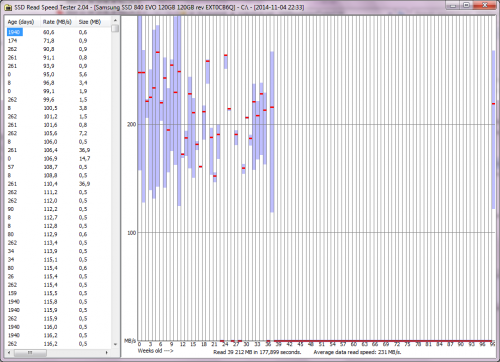Click the horizontal scrollbar thumb under the list
Viewport: 500px width, 362px height.
point(30,352)
